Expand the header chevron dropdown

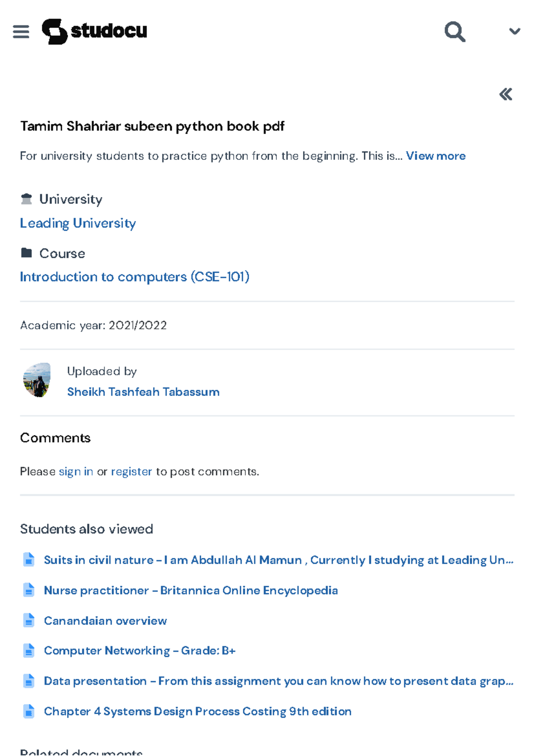[x=514, y=31]
